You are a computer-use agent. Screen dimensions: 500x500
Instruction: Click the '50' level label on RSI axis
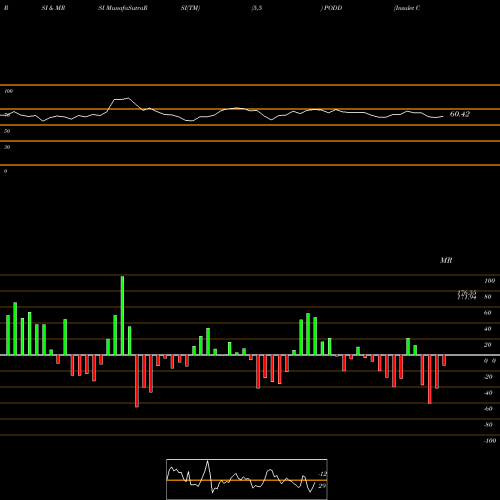pyautogui.click(x=7, y=131)
